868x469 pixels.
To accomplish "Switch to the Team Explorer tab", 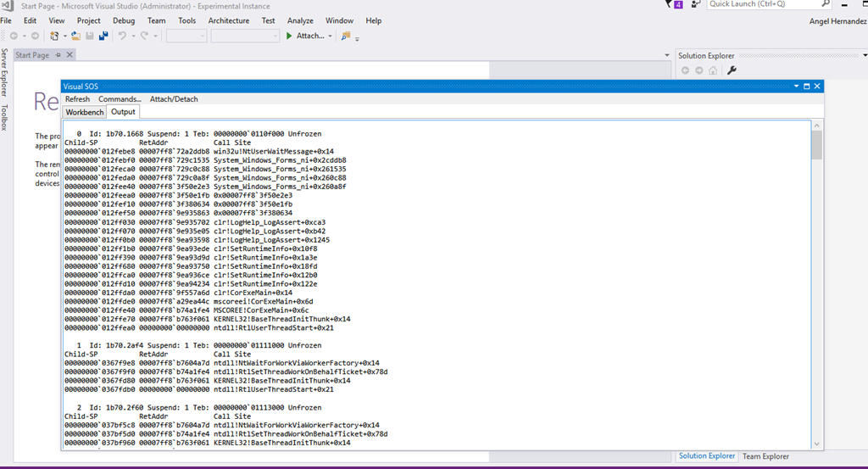I will [x=765, y=456].
